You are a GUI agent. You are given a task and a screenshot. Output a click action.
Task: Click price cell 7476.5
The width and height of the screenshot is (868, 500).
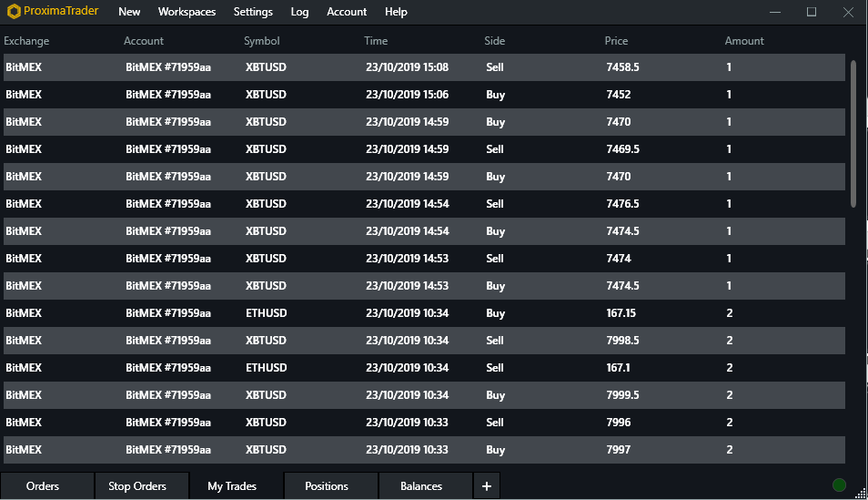(622, 203)
